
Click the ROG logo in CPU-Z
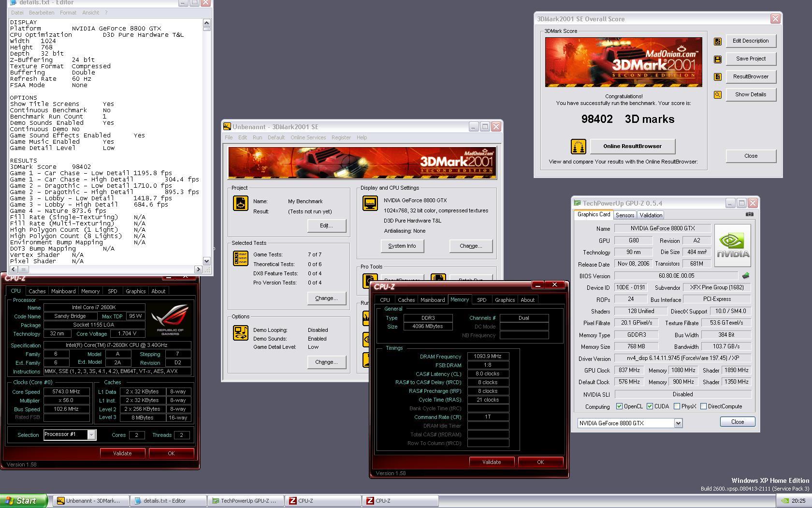(170, 319)
